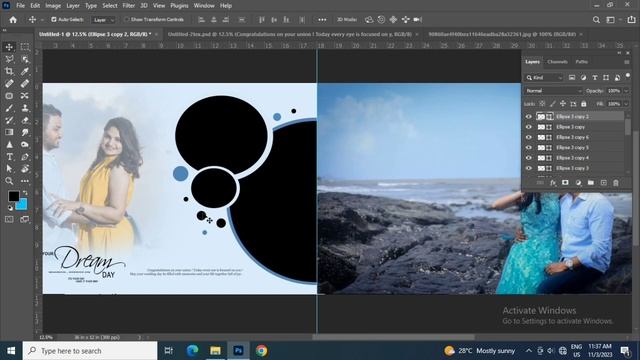Select the Zoom magnifier tool
Screen dimensions: 640x360
(x=9, y=181)
